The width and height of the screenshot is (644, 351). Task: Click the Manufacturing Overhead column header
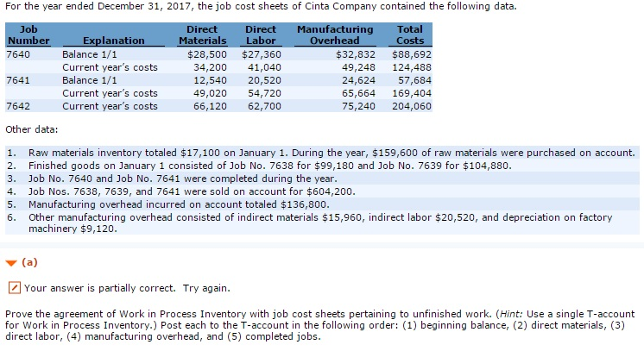pyautogui.click(x=334, y=35)
